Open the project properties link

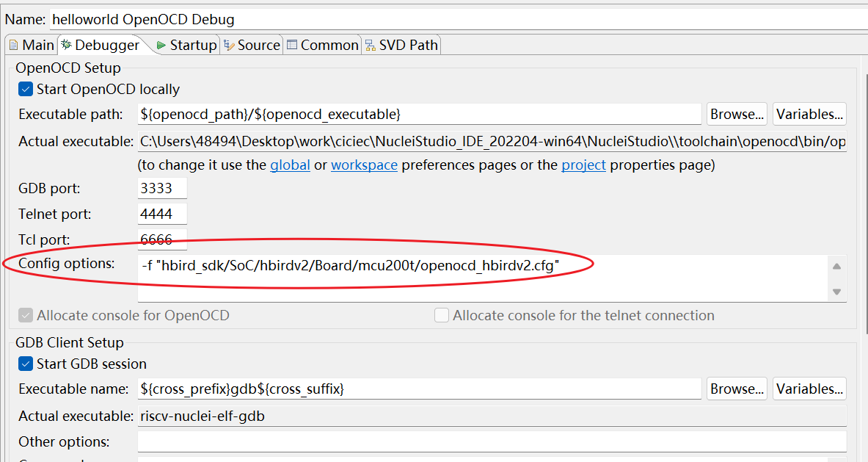point(583,165)
